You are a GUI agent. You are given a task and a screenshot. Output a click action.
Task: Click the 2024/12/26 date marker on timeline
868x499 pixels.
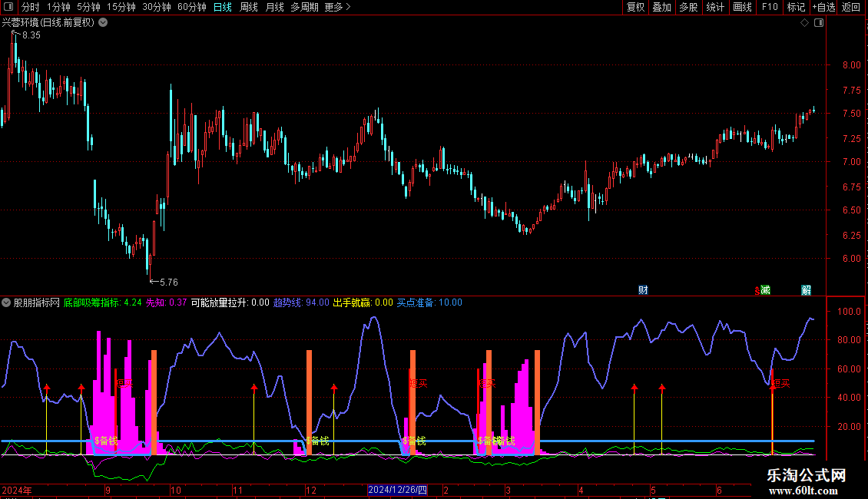click(398, 490)
